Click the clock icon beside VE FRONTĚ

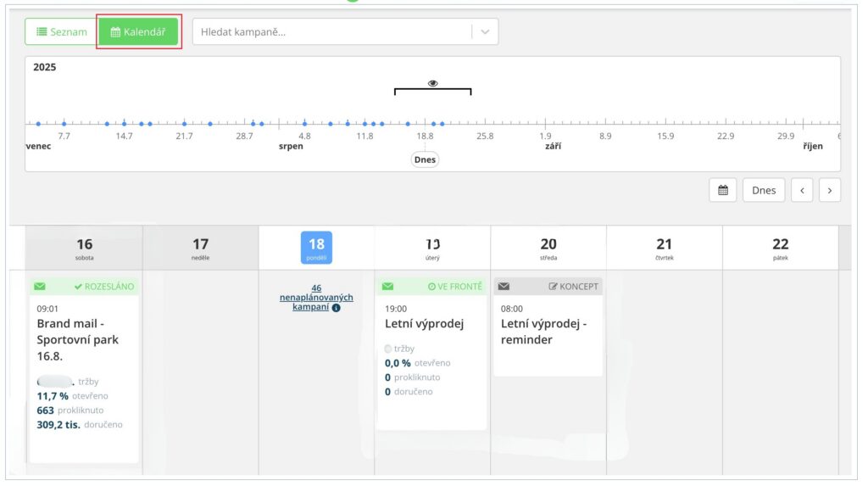(x=431, y=287)
